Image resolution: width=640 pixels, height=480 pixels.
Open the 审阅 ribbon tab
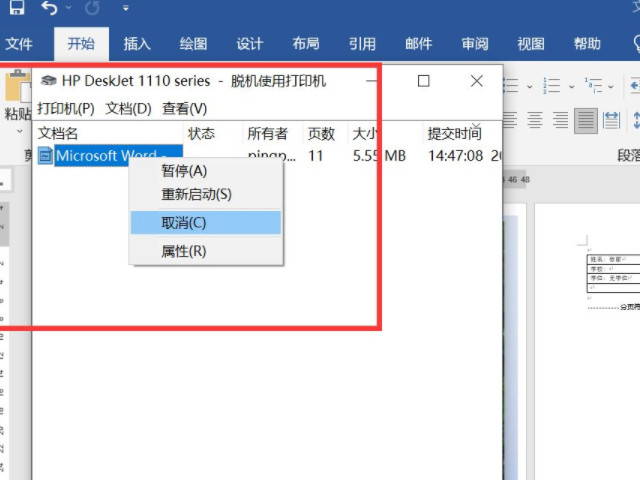tap(475, 43)
